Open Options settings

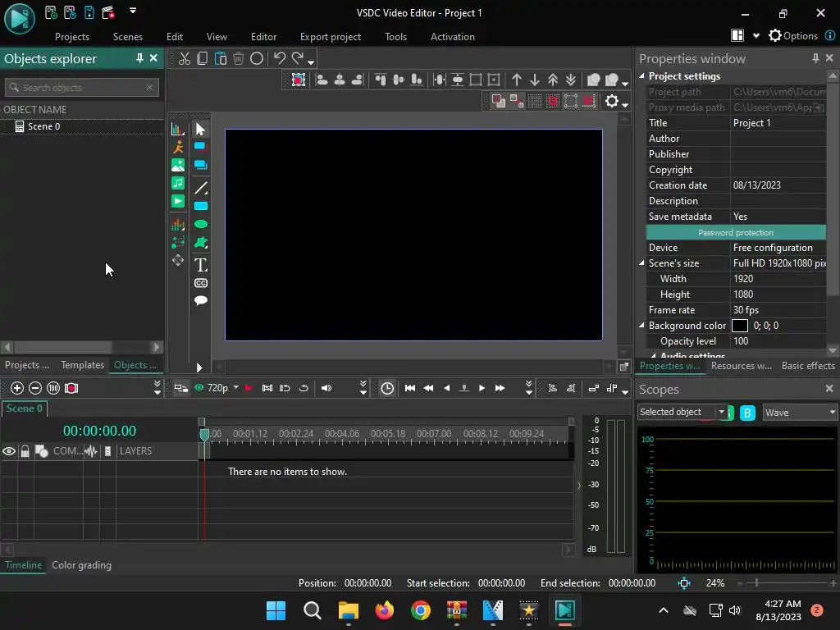(x=794, y=36)
